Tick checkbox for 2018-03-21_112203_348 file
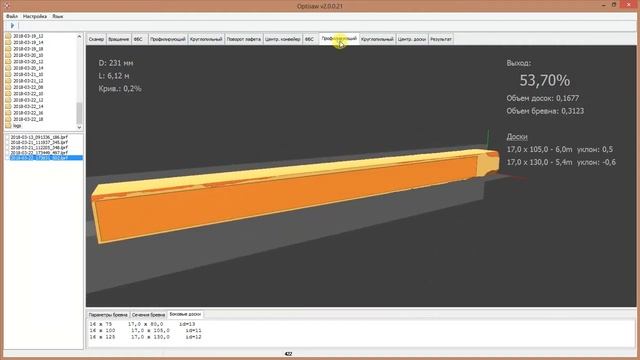 tap(8, 147)
